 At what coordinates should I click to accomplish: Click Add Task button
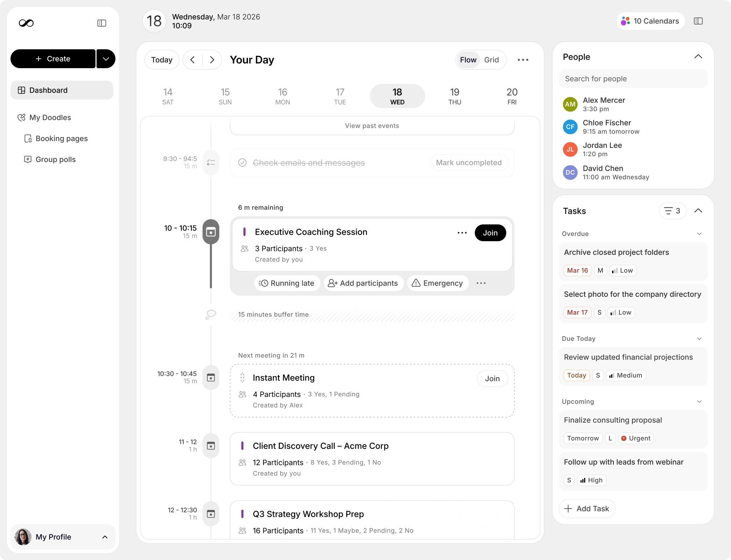(587, 509)
